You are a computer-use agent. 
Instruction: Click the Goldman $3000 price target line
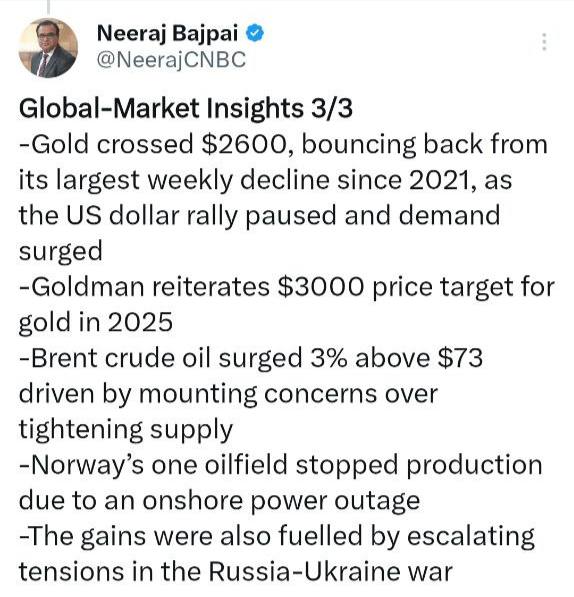287,286
